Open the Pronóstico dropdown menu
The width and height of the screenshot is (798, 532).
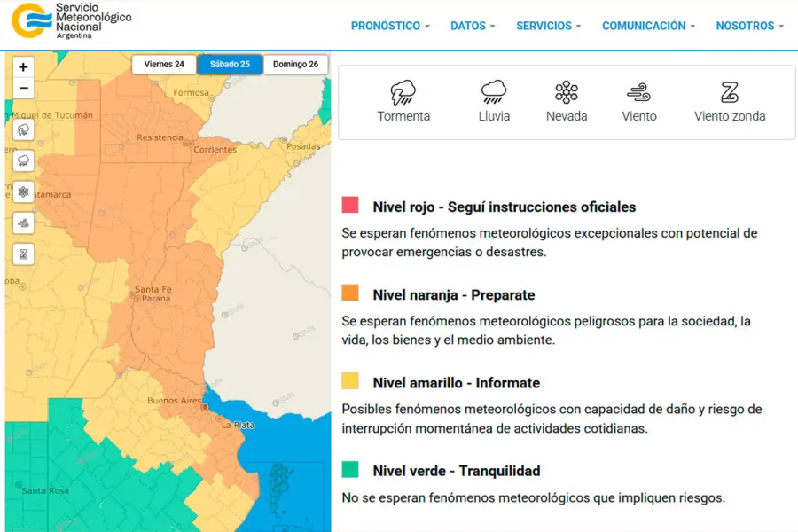point(390,26)
